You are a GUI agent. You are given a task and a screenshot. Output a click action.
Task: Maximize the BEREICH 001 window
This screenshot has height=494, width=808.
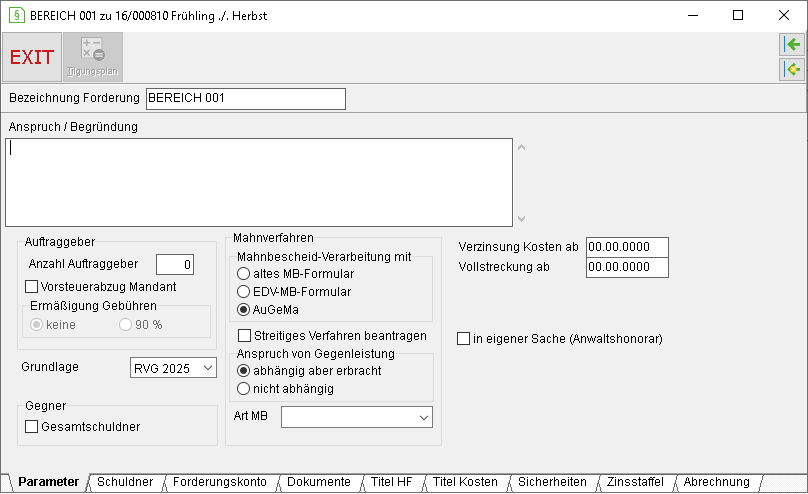738,15
